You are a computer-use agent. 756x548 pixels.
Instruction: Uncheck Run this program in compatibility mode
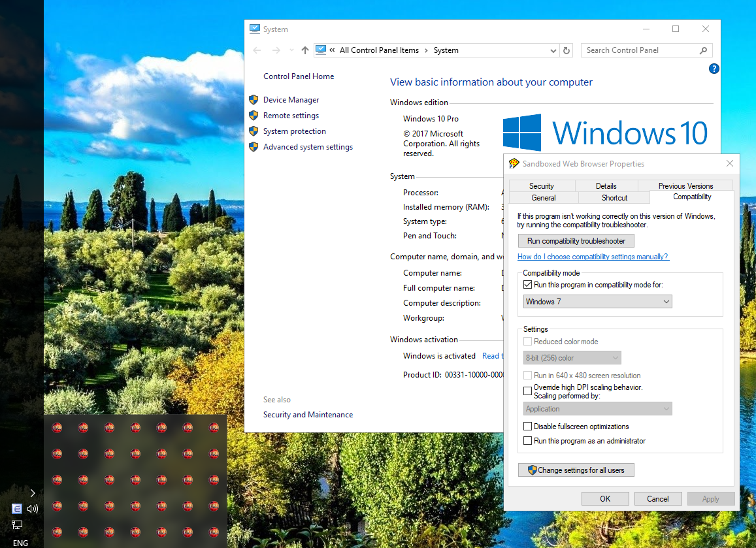[527, 285]
